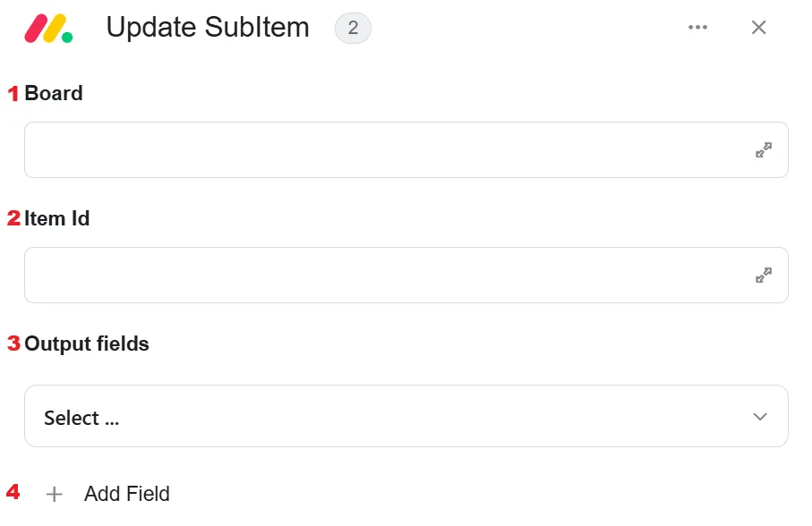This screenshot has height=526, width=812.
Task: Click the Add Field text button
Action: click(127, 494)
